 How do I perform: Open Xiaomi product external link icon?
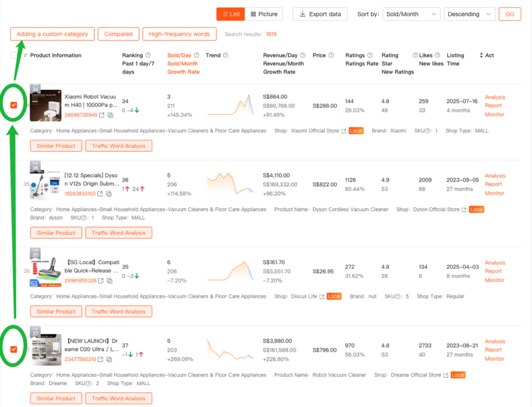click(102, 115)
